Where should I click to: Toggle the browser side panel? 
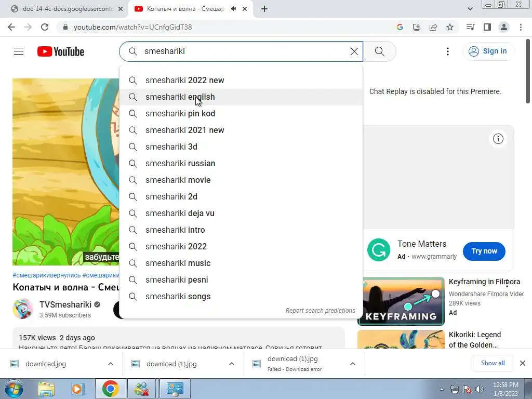pos(487,27)
